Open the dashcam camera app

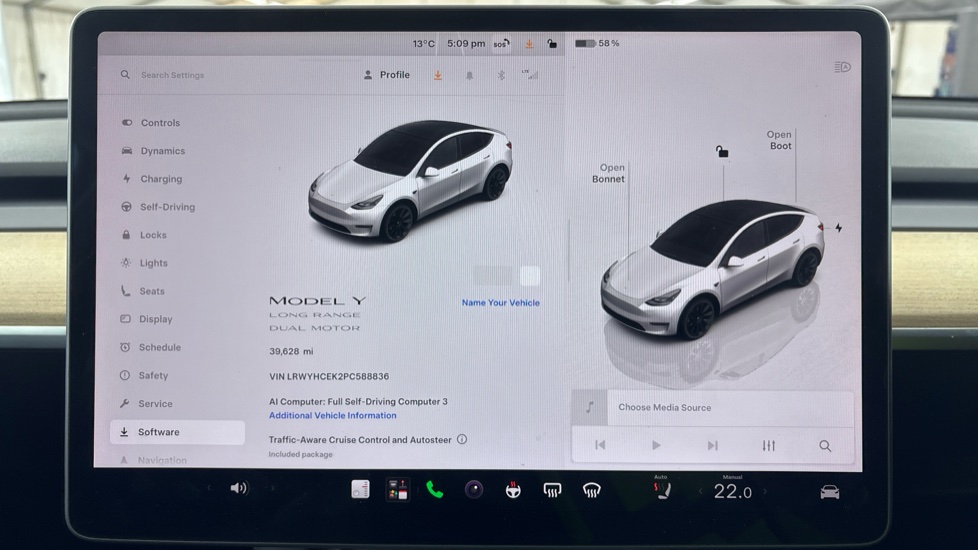[x=474, y=490]
